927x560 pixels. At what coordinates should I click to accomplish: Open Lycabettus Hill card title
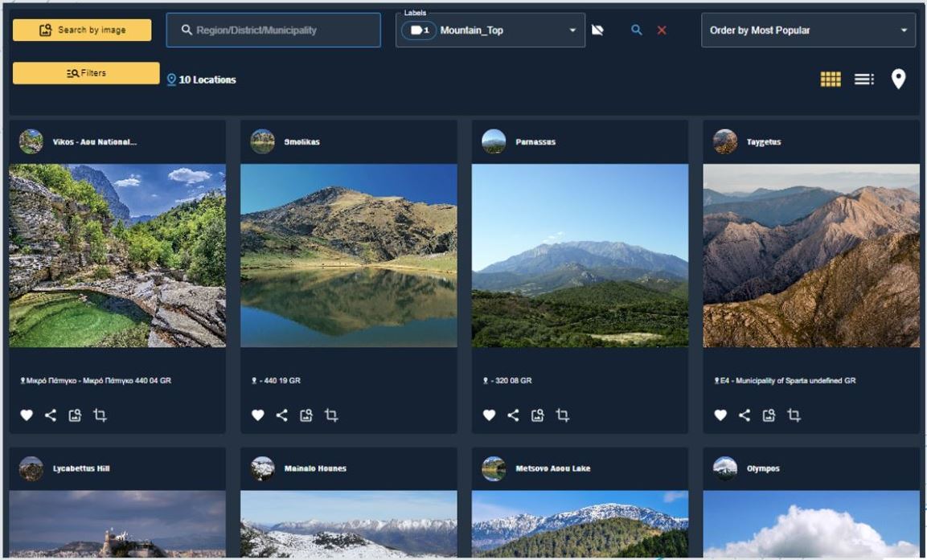[81, 468]
